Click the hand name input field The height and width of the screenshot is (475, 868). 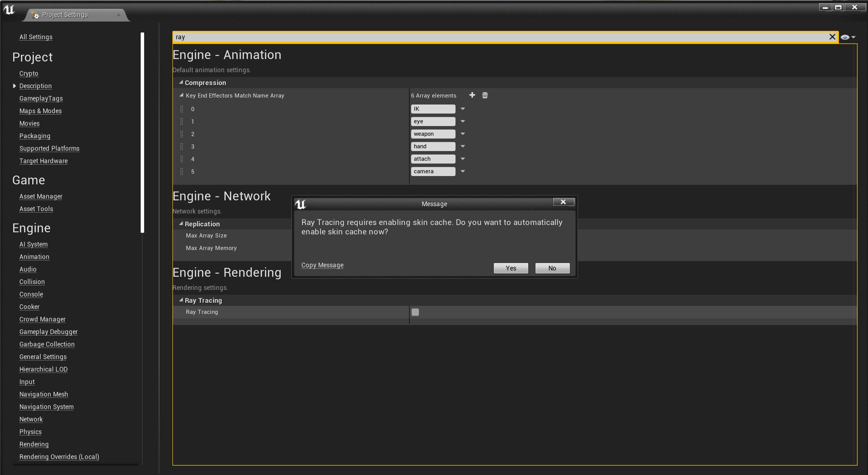(x=433, y=147)
